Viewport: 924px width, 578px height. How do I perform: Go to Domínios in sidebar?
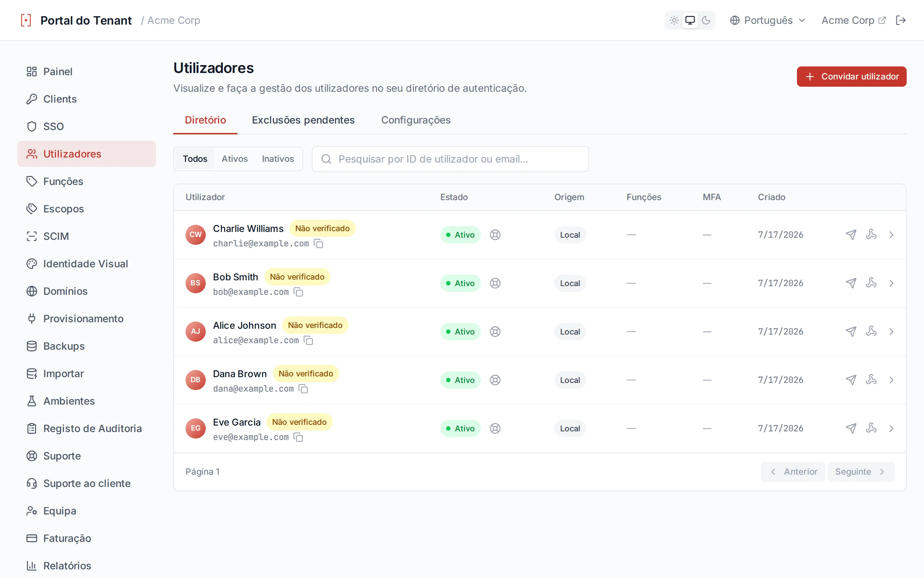pyautogui.click(x=86, y=291)
